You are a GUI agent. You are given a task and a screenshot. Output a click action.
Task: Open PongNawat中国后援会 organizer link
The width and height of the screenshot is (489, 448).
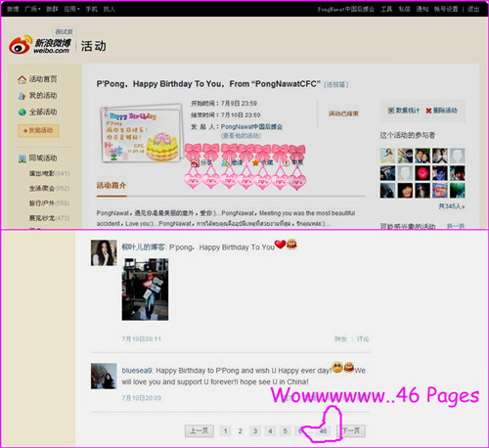tap(251, 126)
